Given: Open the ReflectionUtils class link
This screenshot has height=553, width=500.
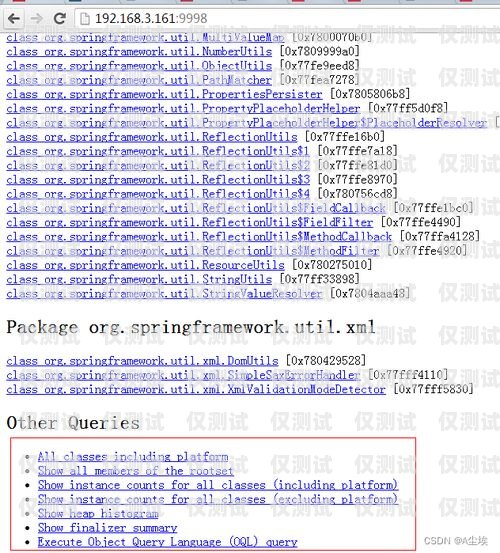Looking at the screenshot, I should click(152, 137).
